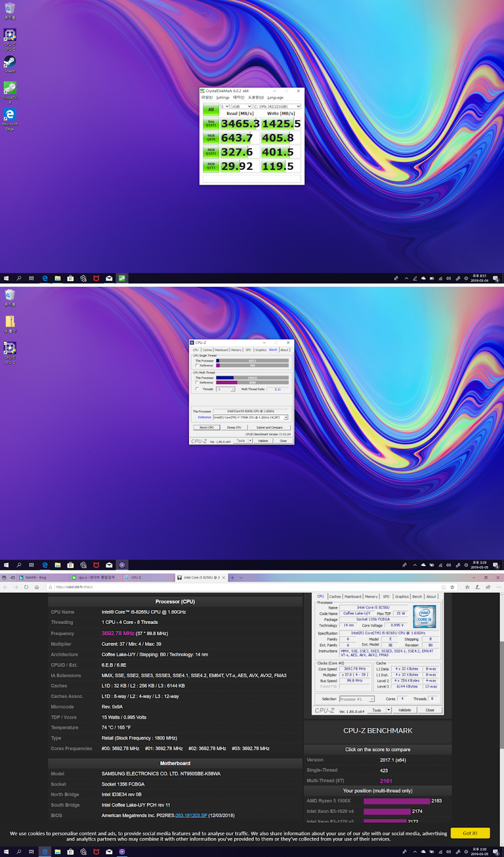Click the Intel Xeon E5-1620 v4 score bar 2174
This screenshot has width=504, height=857.
[x=387, y=811]
